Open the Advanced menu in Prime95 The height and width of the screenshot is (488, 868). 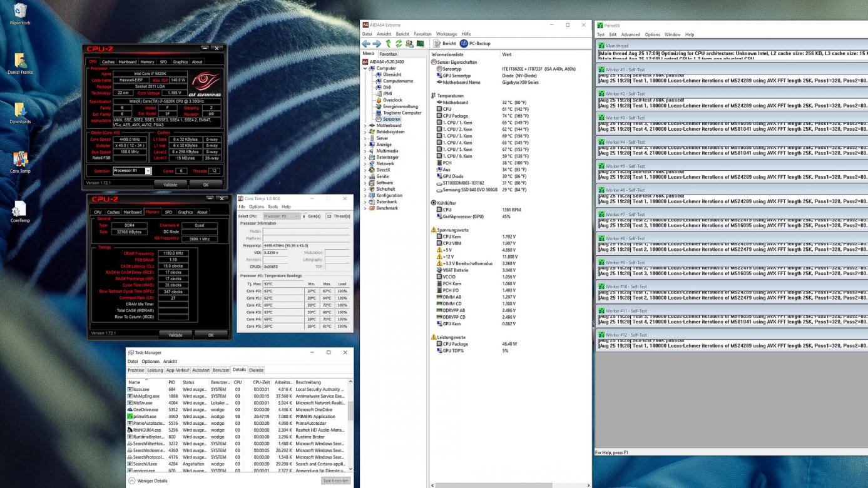[x=630, y=34]
